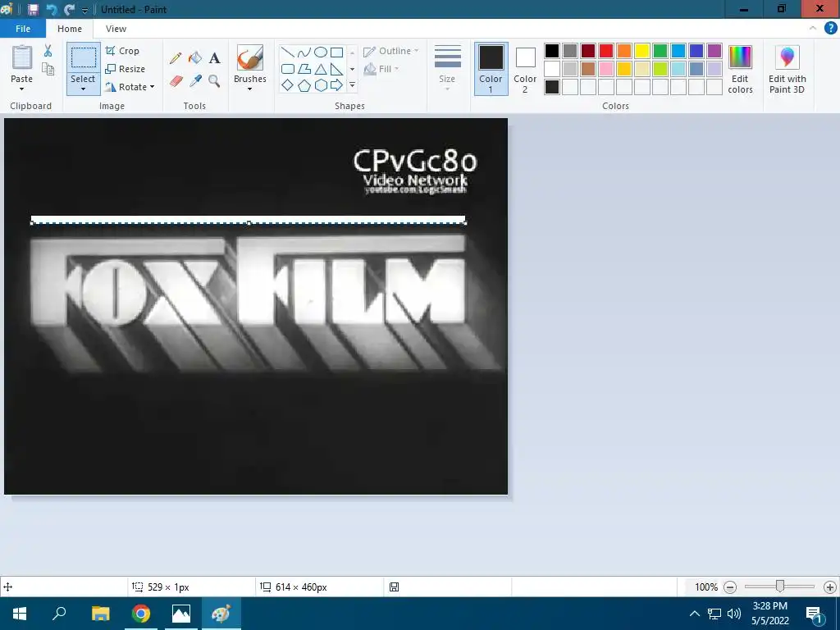Open Windows Start menu
The image size is (840, 630).
tap(20, 614)
